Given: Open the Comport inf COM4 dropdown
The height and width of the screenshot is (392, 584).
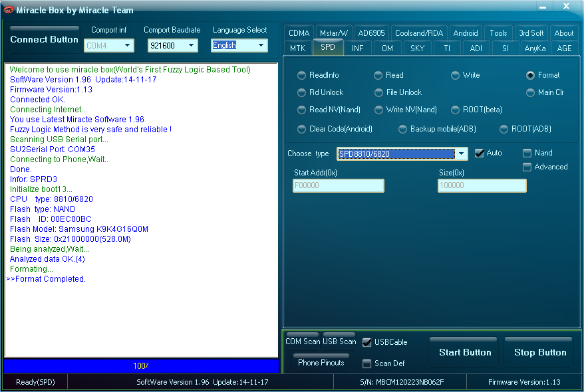Looking at the screenshot, I should point(128,45).
